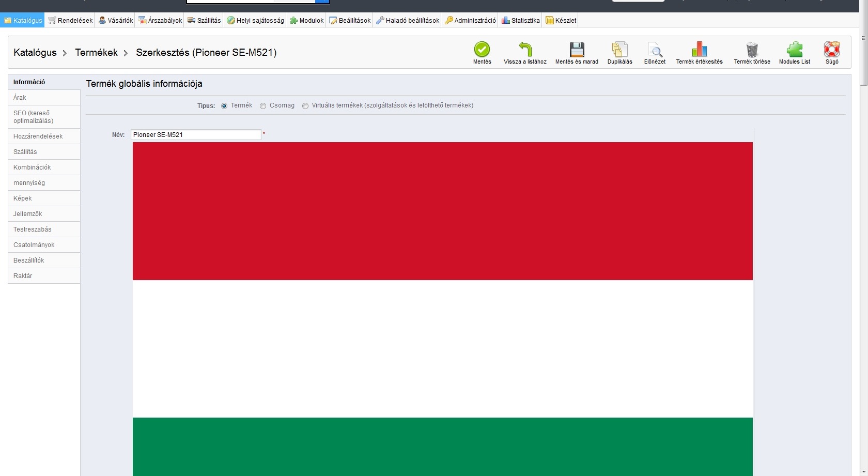Follow the Katalógus breadcrumb link
Image resolution: width=868 pixels, height=476 pixels.
35,52
